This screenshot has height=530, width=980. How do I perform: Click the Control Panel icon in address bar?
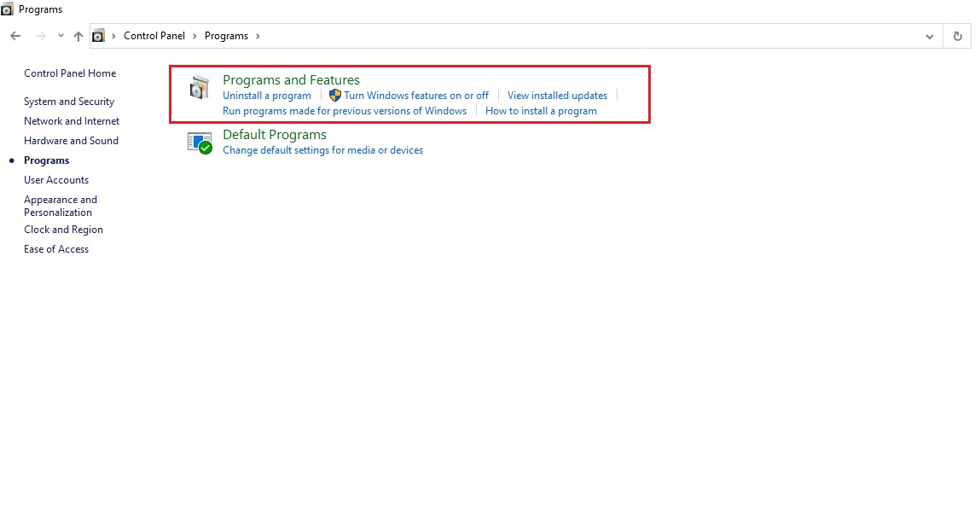coord(98,37)
